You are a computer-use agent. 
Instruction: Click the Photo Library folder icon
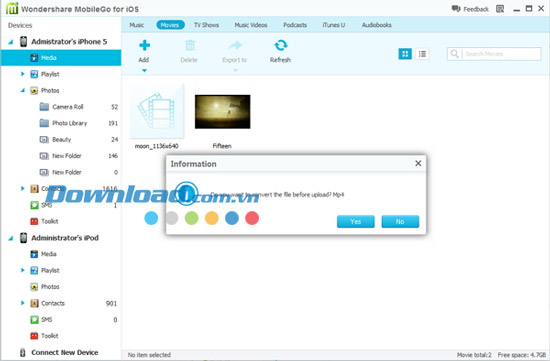click(x=44, y=123)
